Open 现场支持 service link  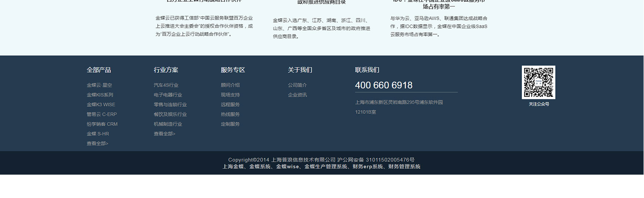[x=230, y=95]
